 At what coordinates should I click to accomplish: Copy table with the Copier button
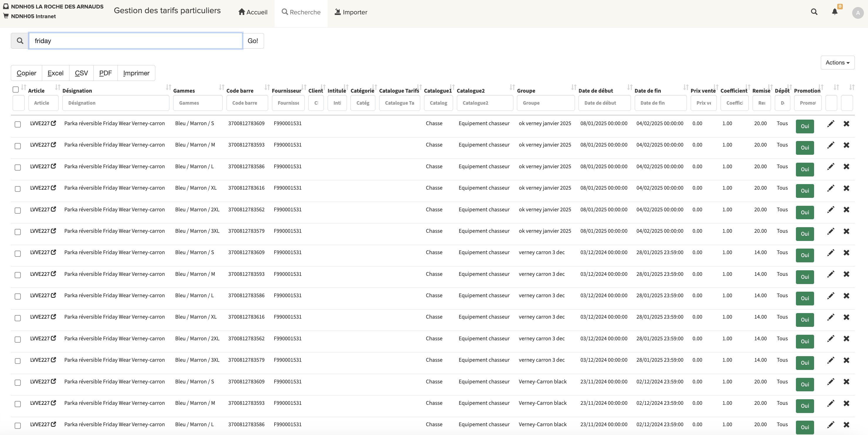coord(27,73)
